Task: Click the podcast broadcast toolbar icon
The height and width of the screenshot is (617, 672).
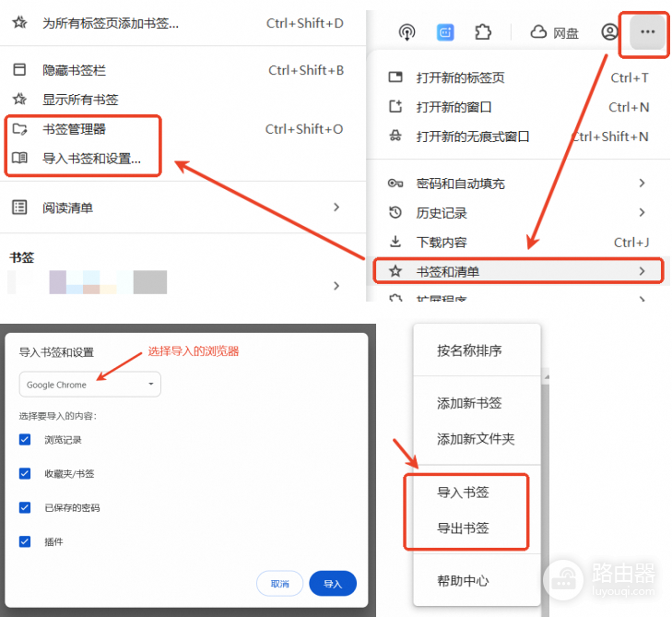Action: pos(407,32)
